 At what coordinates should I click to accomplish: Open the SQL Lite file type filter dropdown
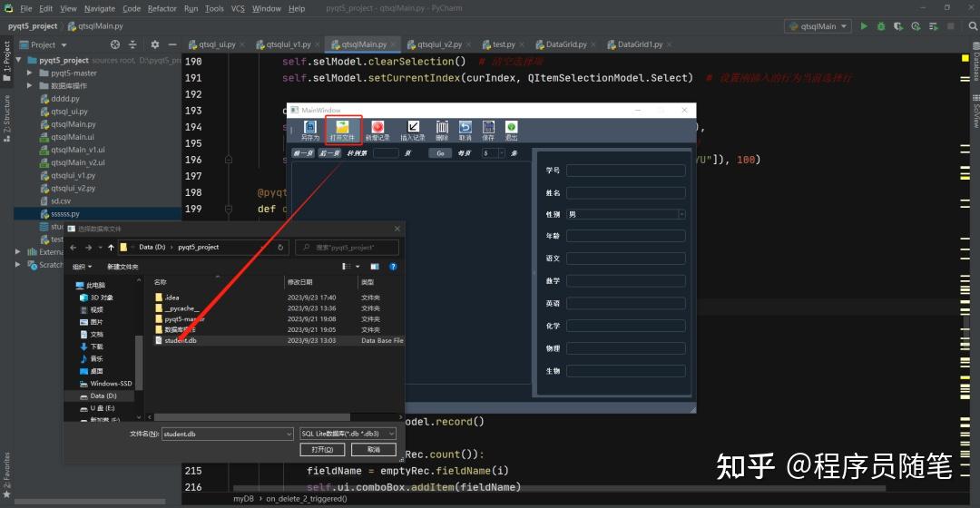coord(348,434)
